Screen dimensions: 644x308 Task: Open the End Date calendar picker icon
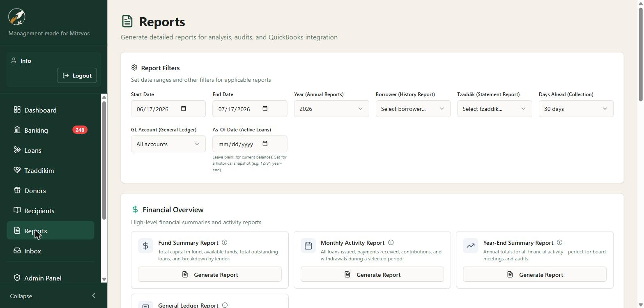point(265,109)
